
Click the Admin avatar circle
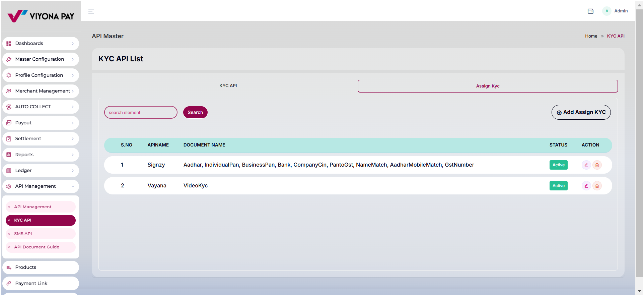(x=606, y=11)
